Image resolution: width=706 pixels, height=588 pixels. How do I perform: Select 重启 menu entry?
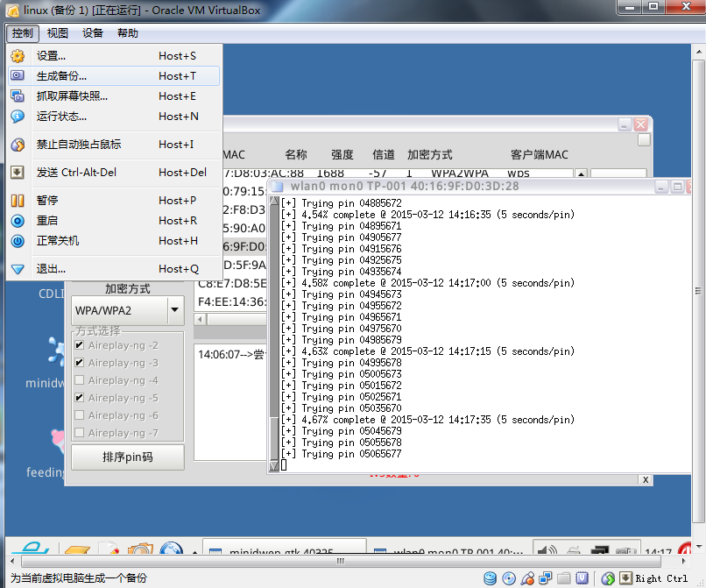[114, 221]
